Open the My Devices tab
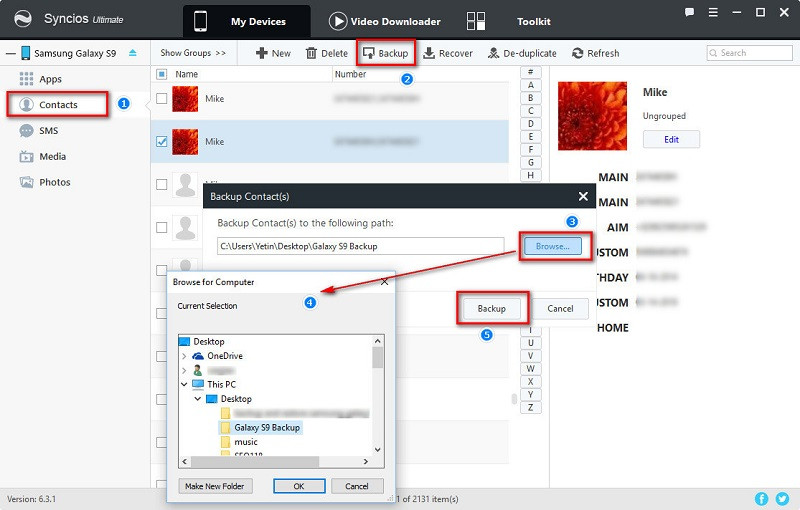Viewport: 800px width, 510px height. 247,21
